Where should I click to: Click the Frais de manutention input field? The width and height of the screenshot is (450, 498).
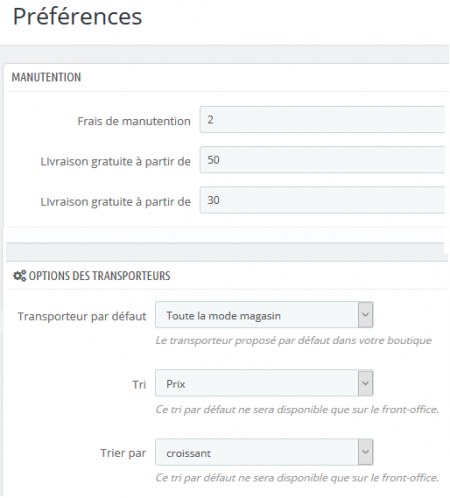pos(322,120)
